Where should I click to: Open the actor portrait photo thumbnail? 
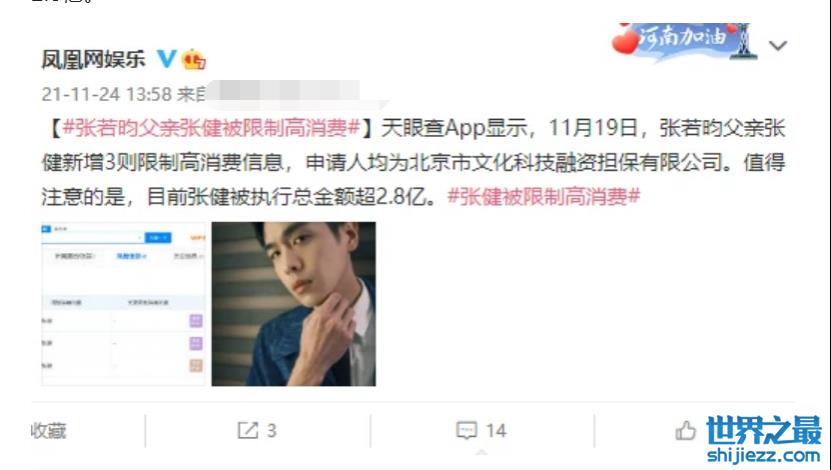tap(294, 304)
